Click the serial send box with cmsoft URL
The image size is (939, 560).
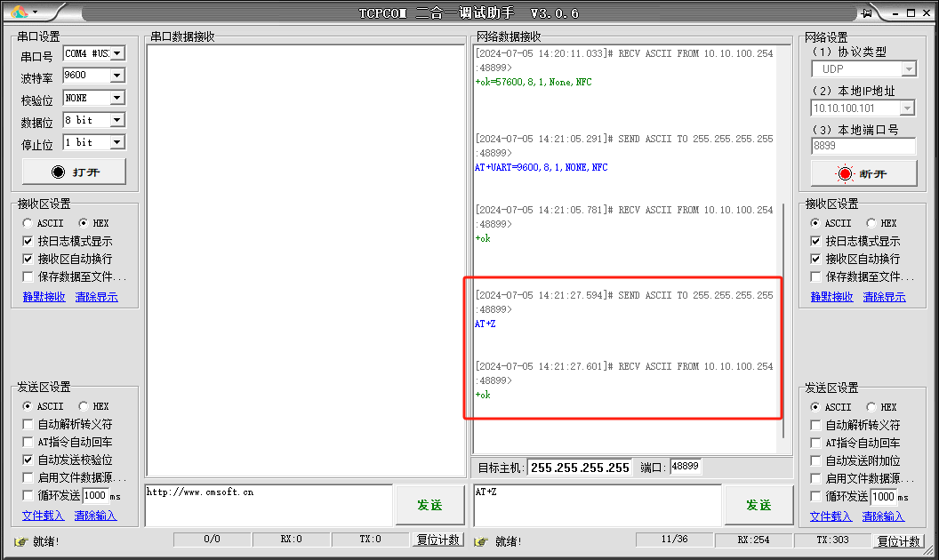click(x=269, y=505)
